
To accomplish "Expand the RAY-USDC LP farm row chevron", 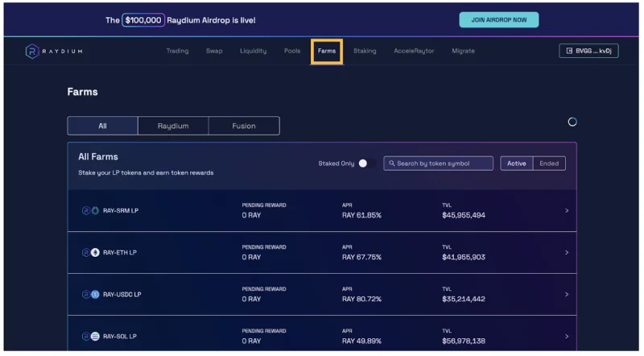I will click(567, 294).
